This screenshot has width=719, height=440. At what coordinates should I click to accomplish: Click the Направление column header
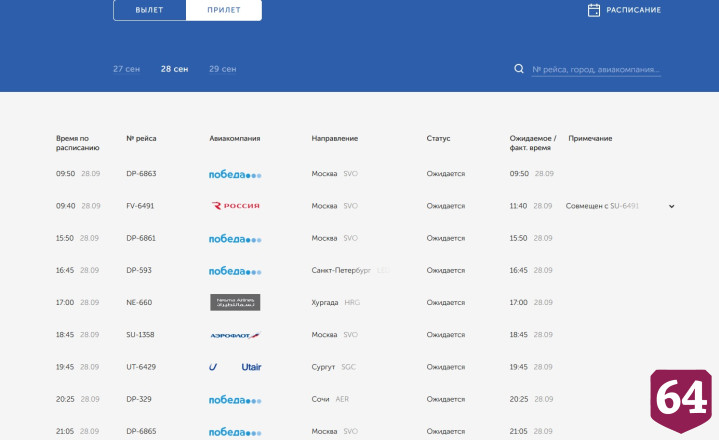335,138
